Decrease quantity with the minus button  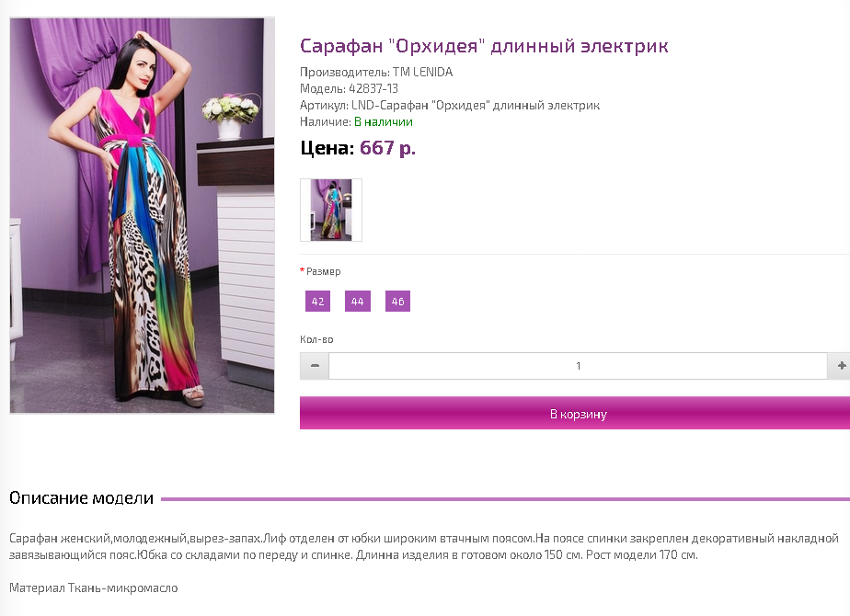pos(315,366)
